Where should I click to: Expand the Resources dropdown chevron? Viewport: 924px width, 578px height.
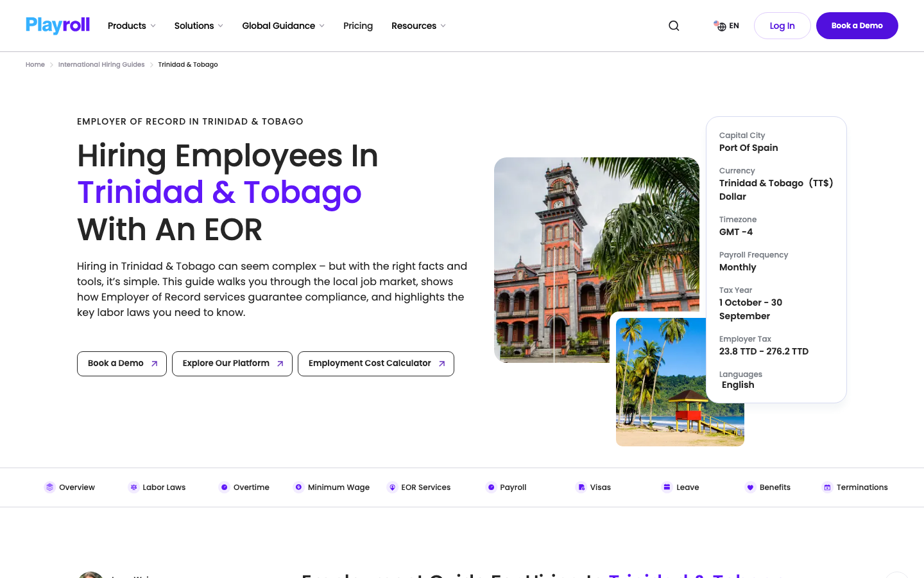click(x=443, y=26)
